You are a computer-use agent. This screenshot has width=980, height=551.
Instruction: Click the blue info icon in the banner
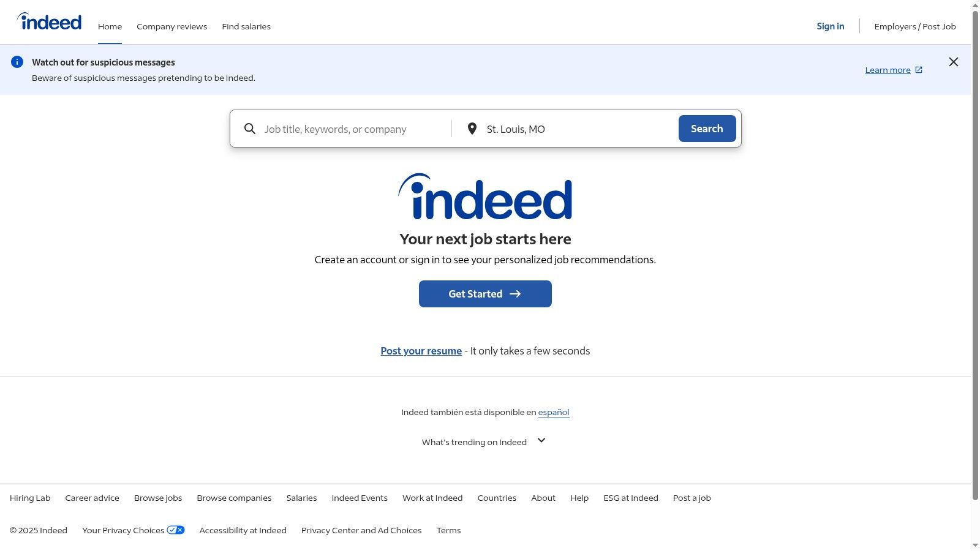[x=17, y=62]
